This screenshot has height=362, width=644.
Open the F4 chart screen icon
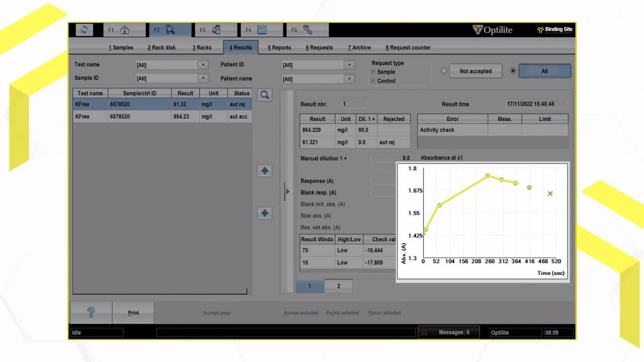[x=262, y=30]
